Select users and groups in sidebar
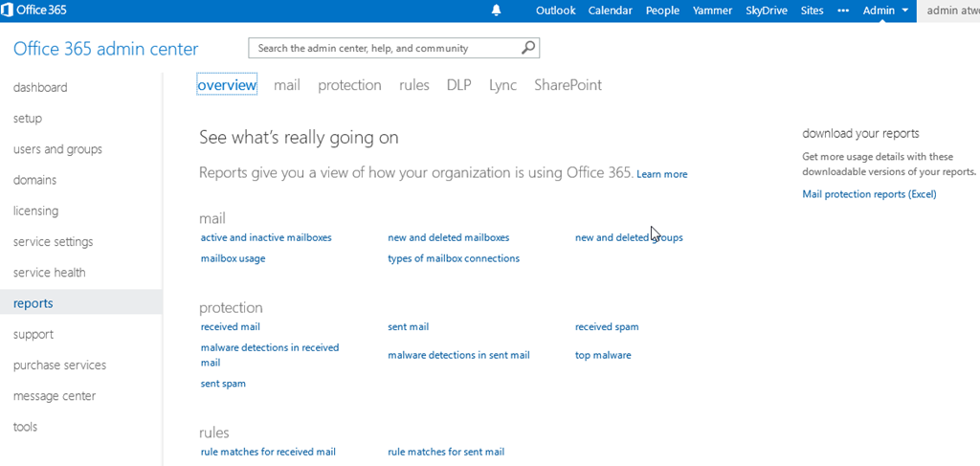980x466 pixels. tap(57, 149)
